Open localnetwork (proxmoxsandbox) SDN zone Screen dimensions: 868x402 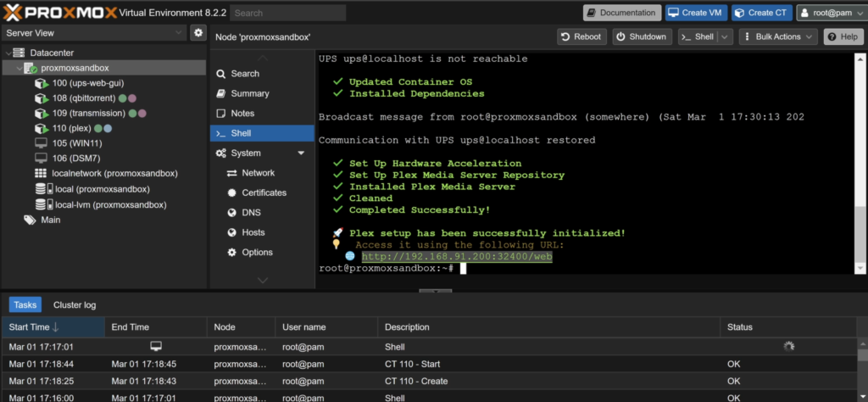click(106, 173)
